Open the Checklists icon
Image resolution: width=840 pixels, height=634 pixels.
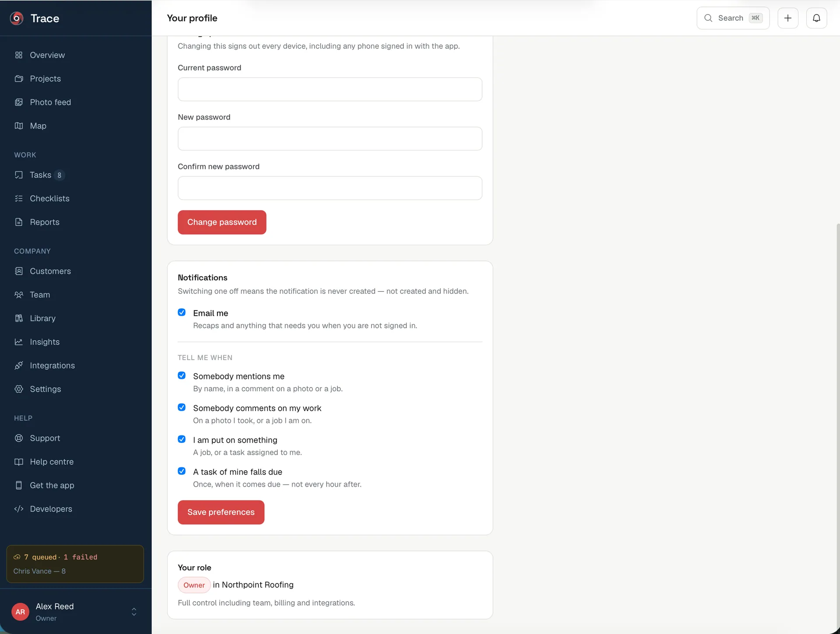(x=19, y=199)
